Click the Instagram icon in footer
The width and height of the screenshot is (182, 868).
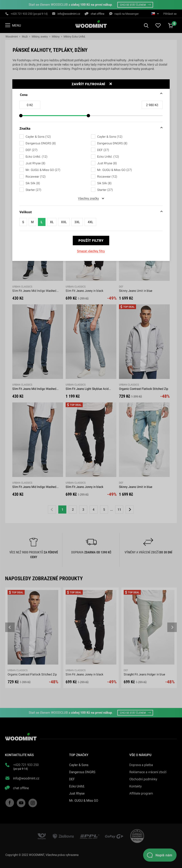coord(33,803)
